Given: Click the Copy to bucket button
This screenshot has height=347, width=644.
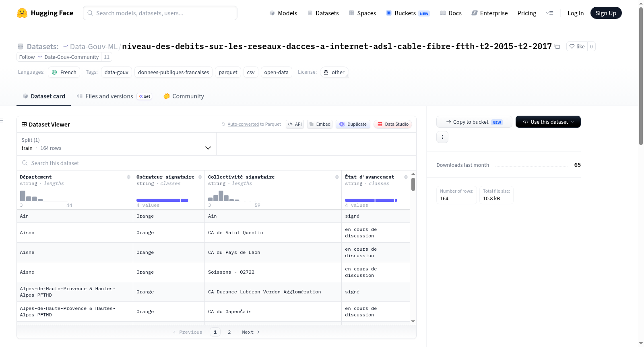Looking at the screenshot, I should tap(474, 122).
